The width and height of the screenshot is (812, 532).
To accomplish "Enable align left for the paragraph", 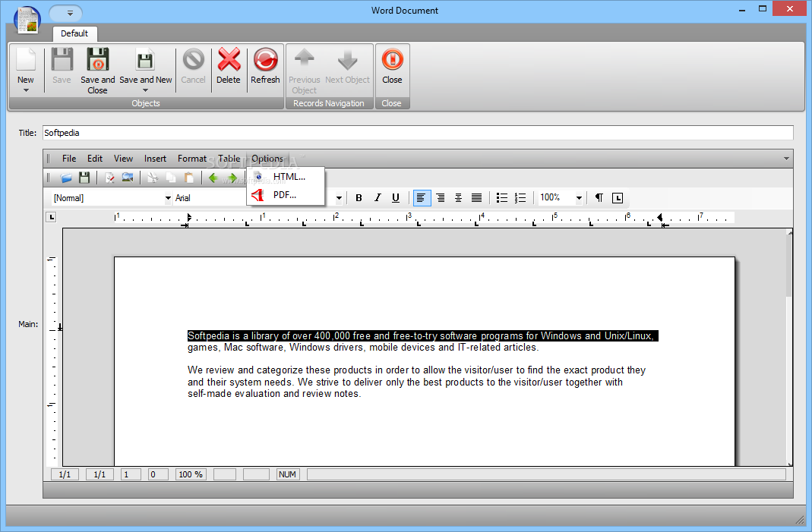I will point(422,197).
